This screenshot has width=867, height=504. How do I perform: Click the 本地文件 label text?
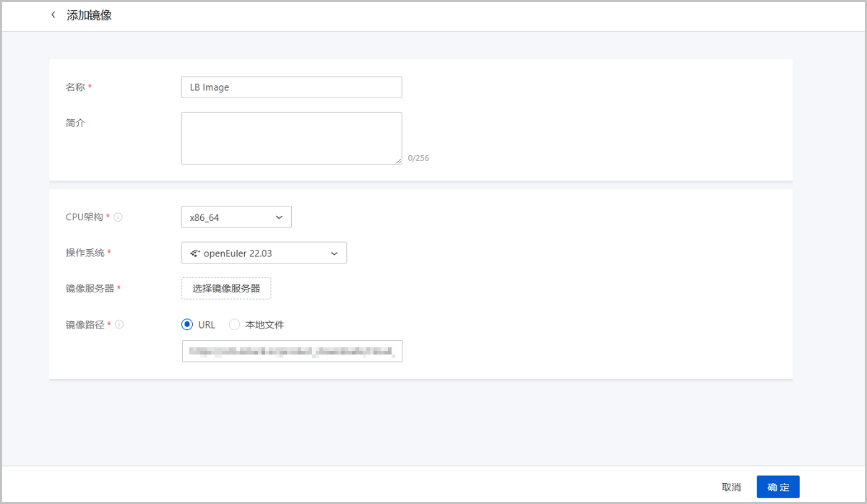[x=264, y=325]
